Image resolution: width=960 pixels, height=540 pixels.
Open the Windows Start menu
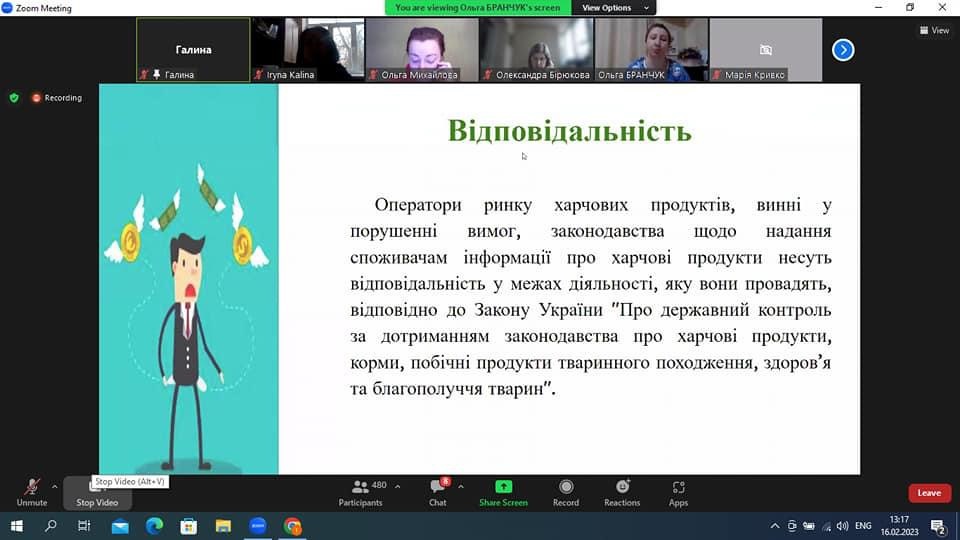tap(17, 526)
